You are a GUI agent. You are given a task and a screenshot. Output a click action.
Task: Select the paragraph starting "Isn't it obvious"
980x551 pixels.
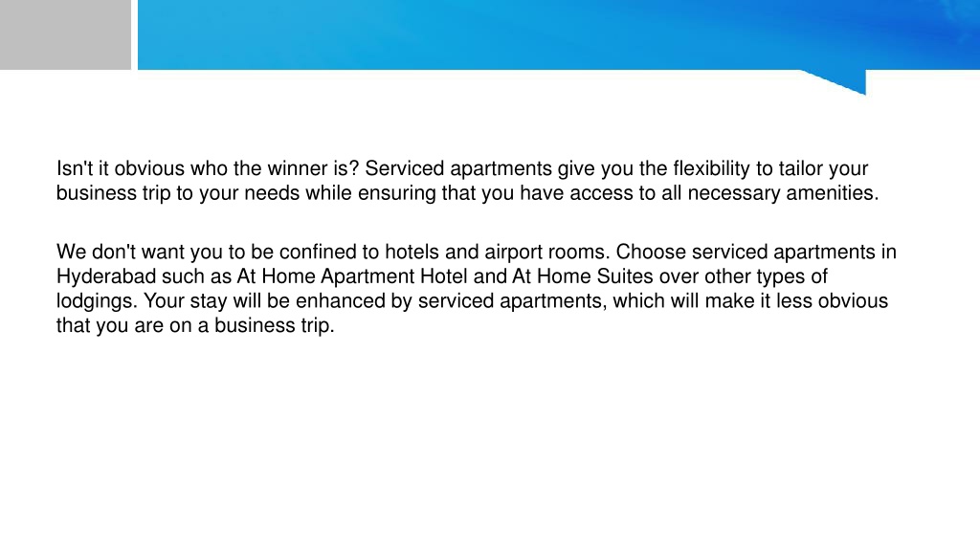tap(467, 181)
